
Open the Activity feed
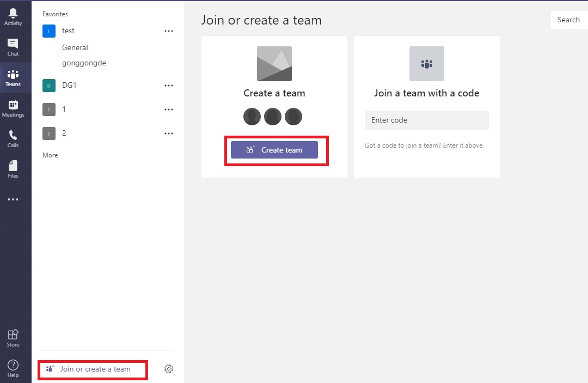click(x=13, y=17)
